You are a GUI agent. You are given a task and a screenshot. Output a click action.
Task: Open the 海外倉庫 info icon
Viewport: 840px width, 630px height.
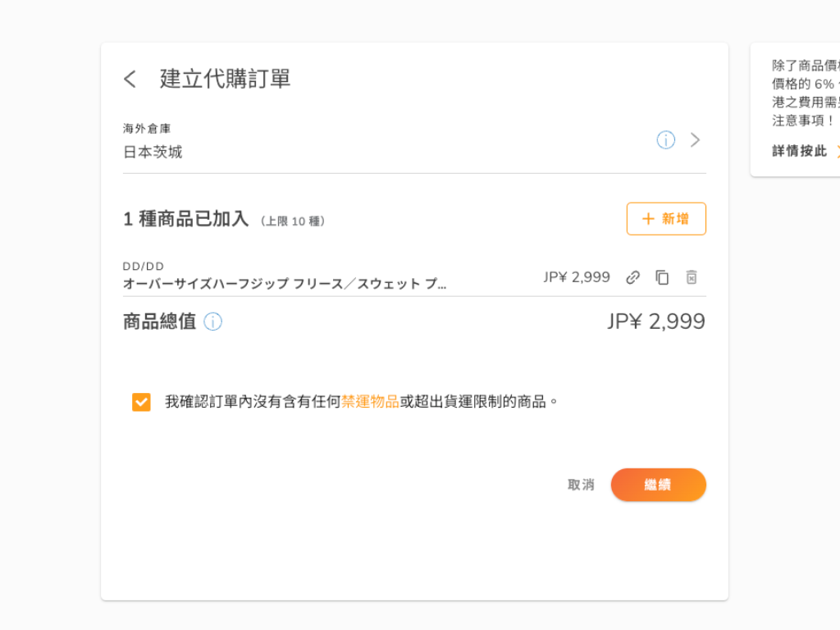click(x=666, y=140)
